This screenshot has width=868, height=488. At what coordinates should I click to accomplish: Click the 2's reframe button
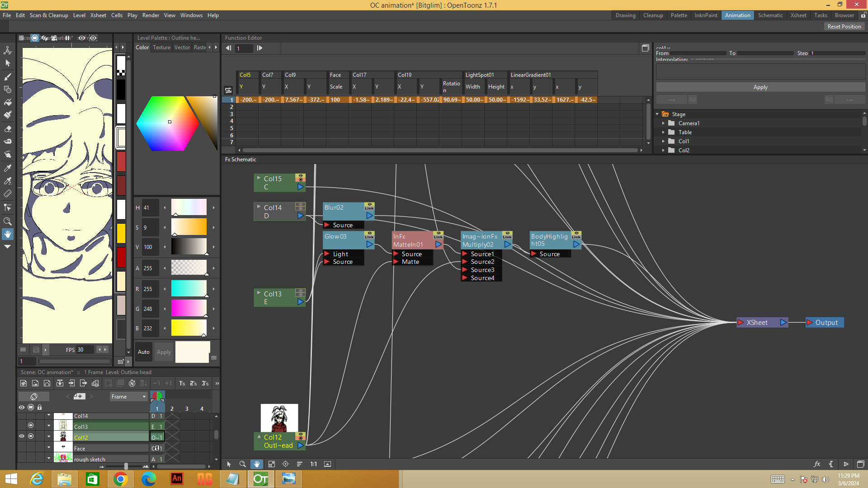(193, 383)
